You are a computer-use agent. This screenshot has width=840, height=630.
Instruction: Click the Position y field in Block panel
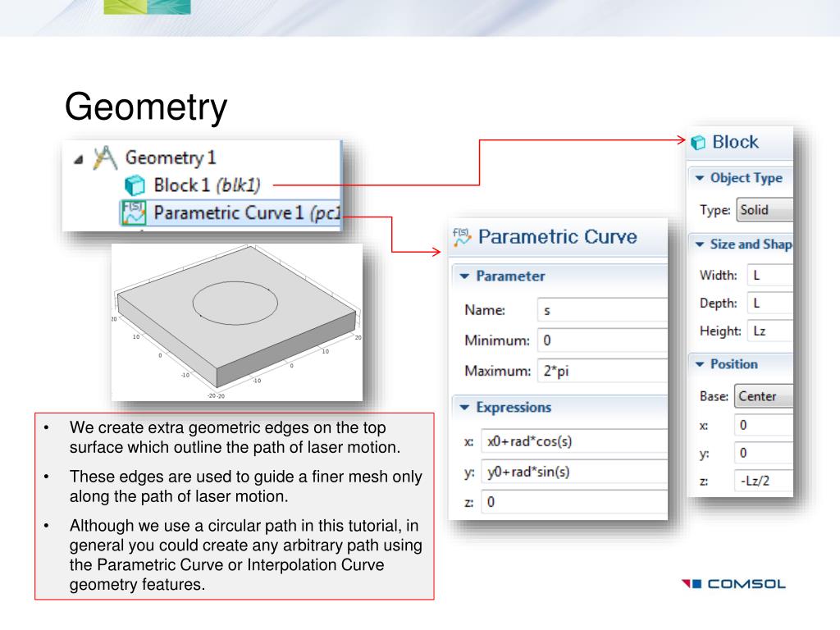764,453
